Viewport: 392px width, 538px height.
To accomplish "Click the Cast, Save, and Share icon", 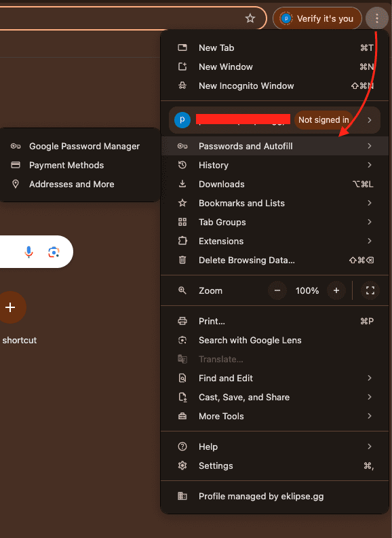I will pos(182,397).
